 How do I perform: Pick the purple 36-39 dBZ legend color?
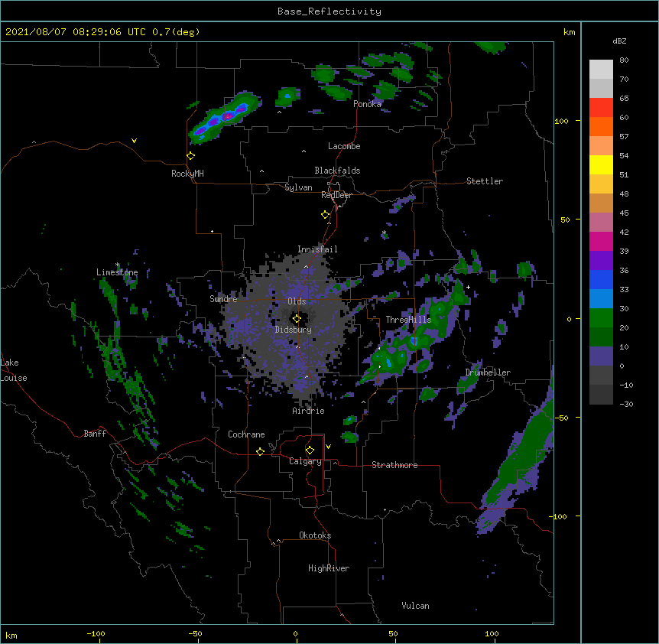[x=601, y=261]
